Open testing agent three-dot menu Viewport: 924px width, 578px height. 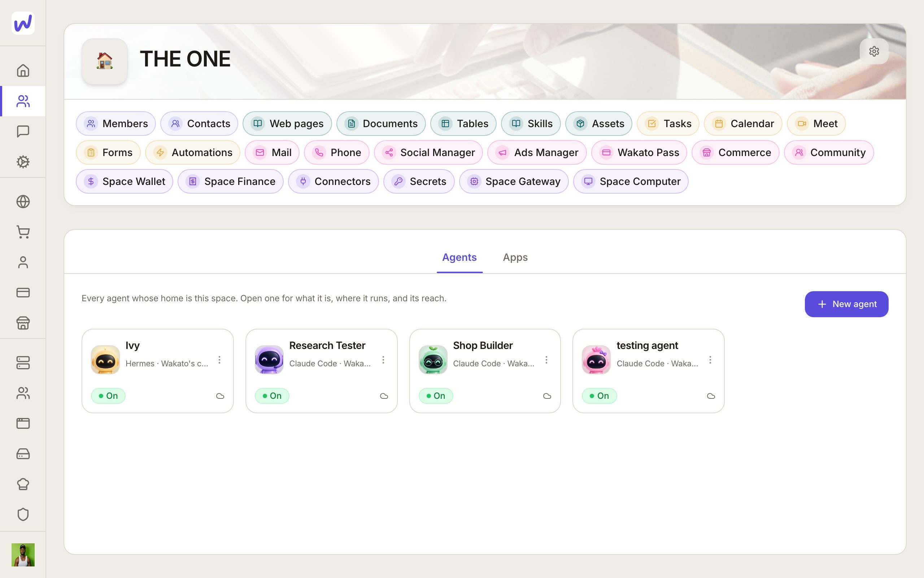[x=710, y=360]
